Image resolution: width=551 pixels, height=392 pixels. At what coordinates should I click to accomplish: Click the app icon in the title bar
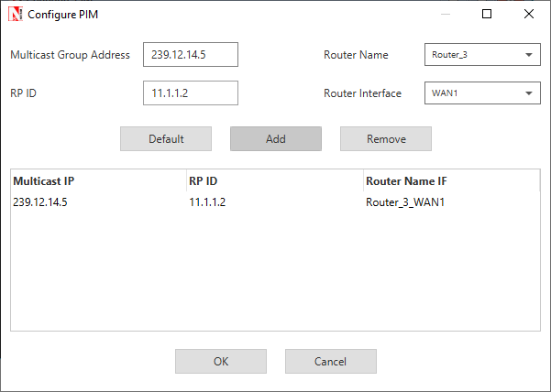(x=16, y=15)
